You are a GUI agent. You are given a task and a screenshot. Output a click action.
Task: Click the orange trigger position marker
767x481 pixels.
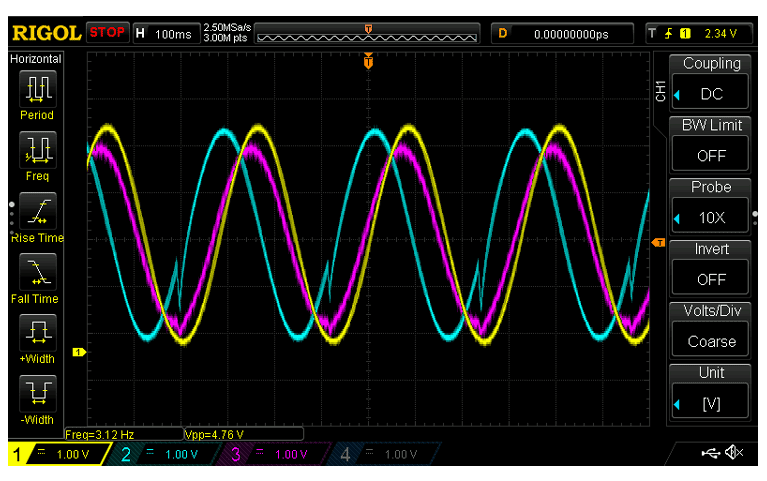368,61
